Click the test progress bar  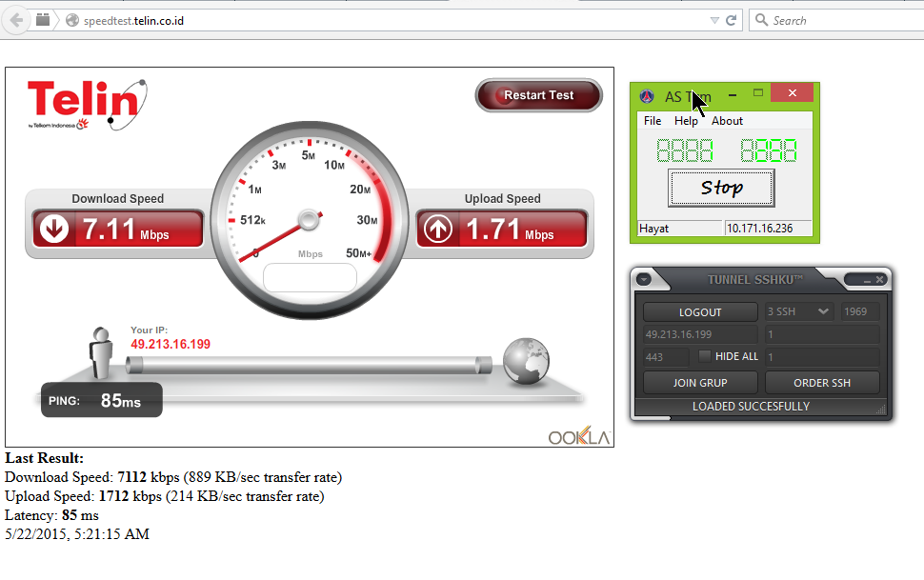(x=309, y=365)
